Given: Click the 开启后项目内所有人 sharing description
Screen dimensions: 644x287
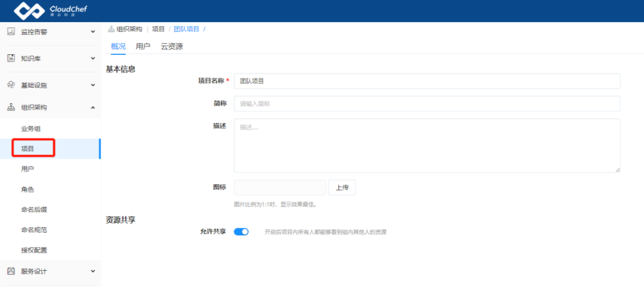Looking at the screenshot, I should [x=326, y=232].
